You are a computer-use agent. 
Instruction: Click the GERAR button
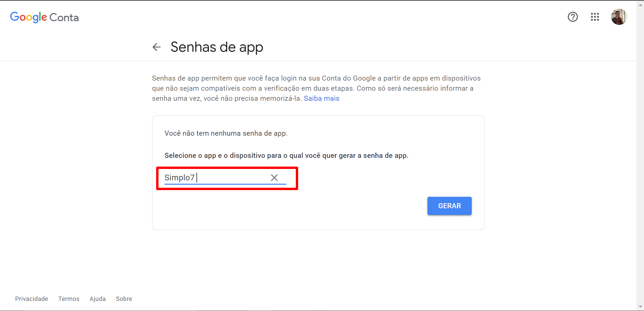point(449,206)
